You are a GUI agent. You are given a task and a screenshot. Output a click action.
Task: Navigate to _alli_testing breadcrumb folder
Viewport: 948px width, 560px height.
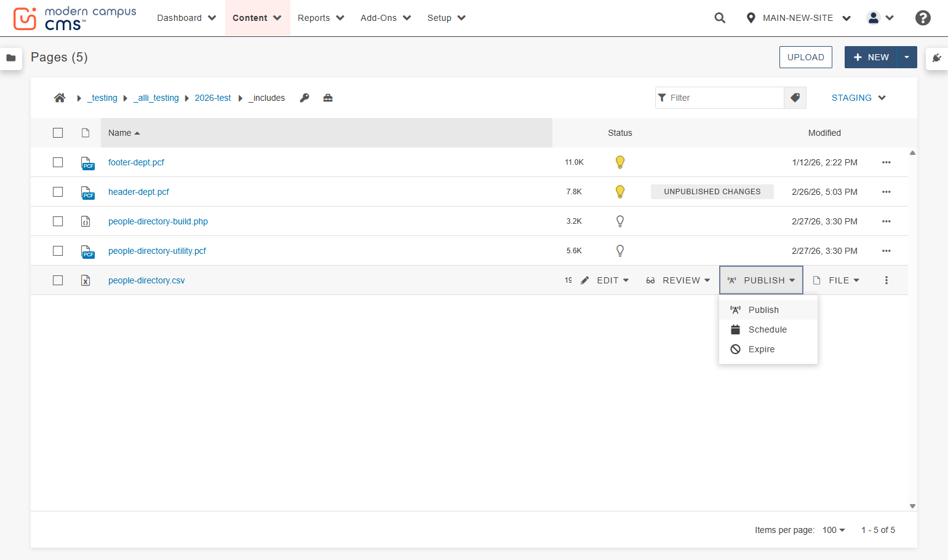click(x=156, y=98)
